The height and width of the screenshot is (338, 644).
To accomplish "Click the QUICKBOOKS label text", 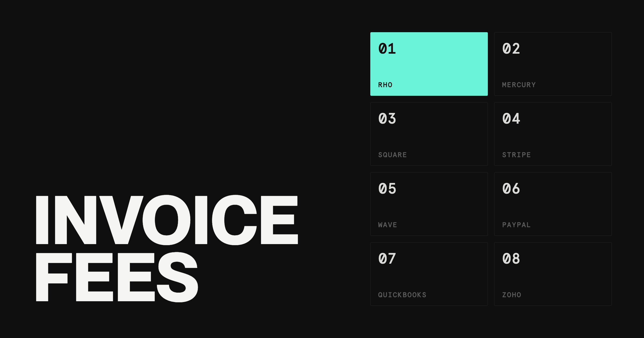I will click(x=402, y=295).
